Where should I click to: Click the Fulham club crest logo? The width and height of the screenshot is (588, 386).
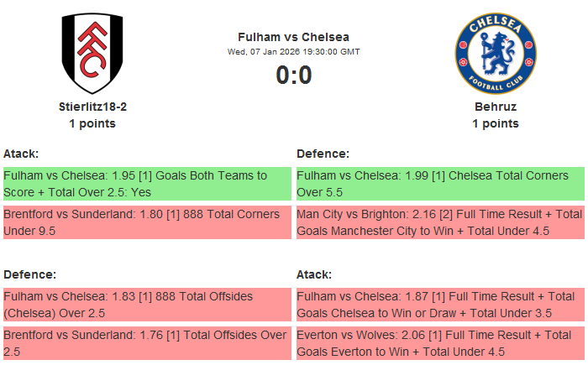92,53
